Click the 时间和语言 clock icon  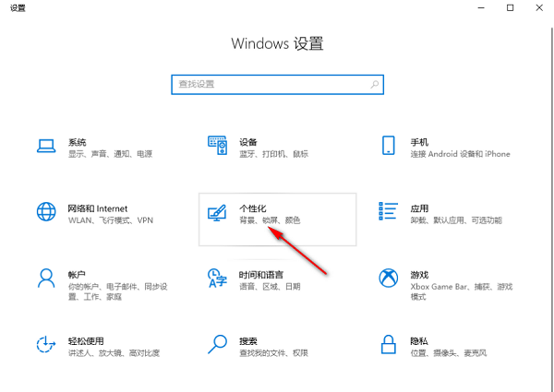point(217,279)
